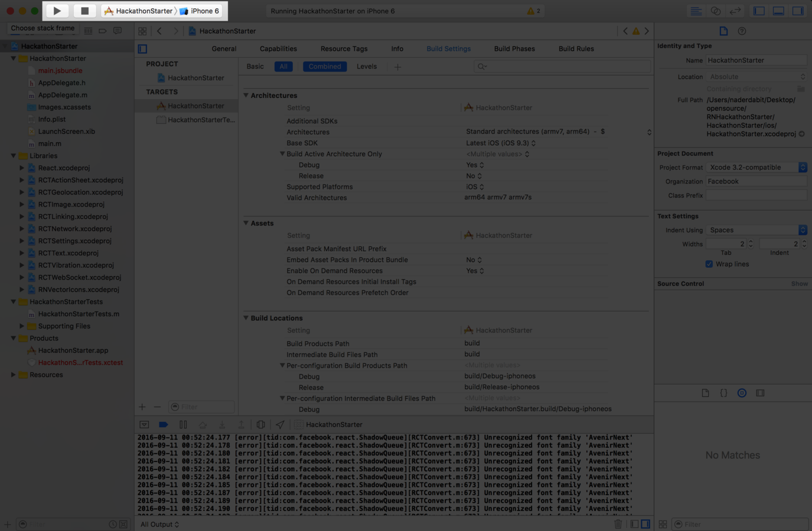The height and width of the screenshot is (531, 812).
Task: Click Show in Source Control section
Action: (799, 284)
